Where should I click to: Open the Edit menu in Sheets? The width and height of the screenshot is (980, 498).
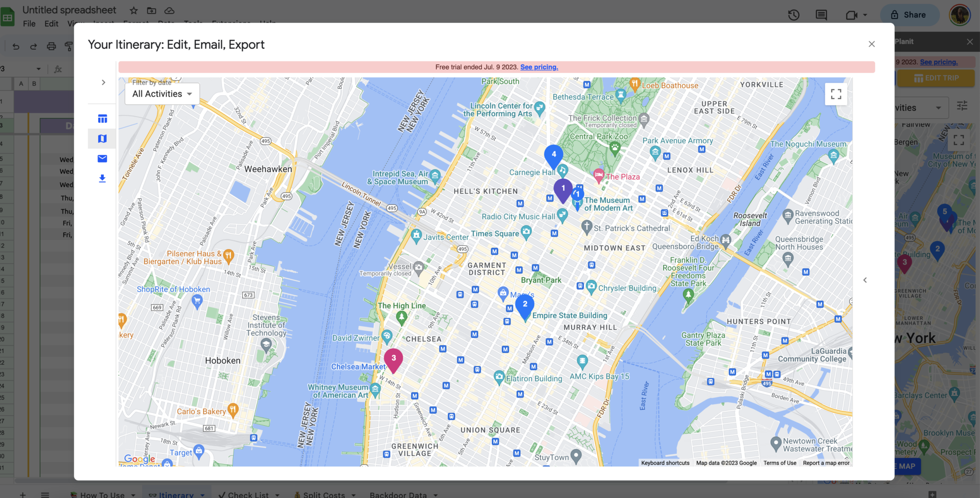click(x=51, y=23)
